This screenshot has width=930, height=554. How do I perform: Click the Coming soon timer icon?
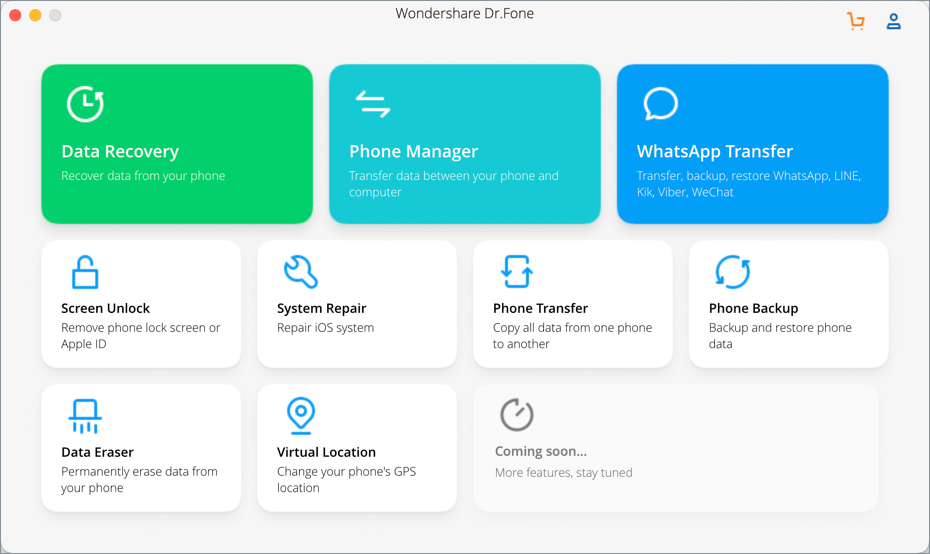(517, 415)
